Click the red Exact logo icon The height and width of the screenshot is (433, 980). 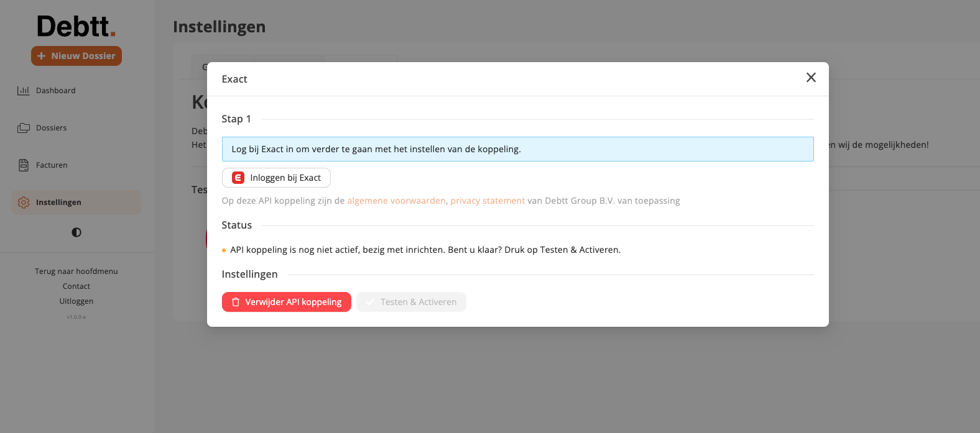(x=238, y=178)
